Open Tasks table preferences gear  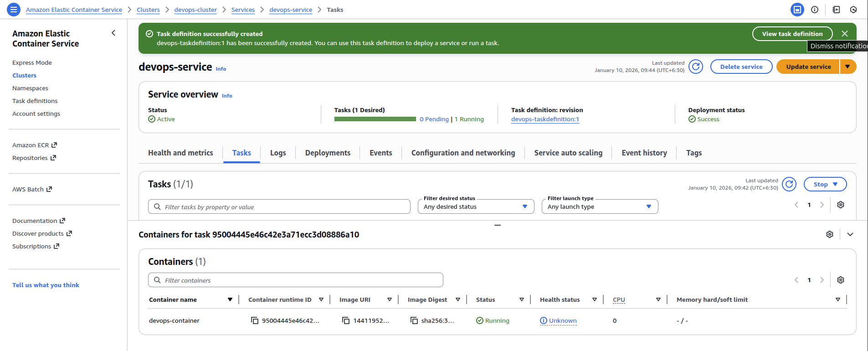[x=841, y=205]
